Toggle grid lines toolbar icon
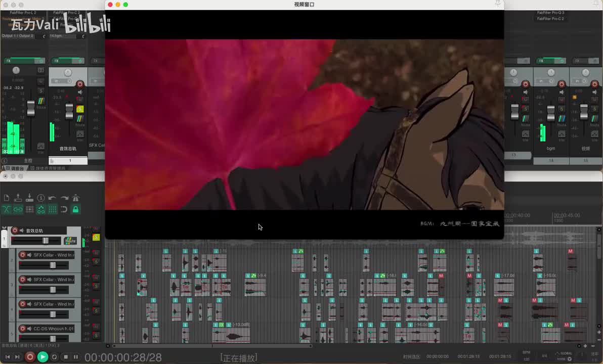The width and height of the screenshot is (603, 364). [x=52, y=209]
